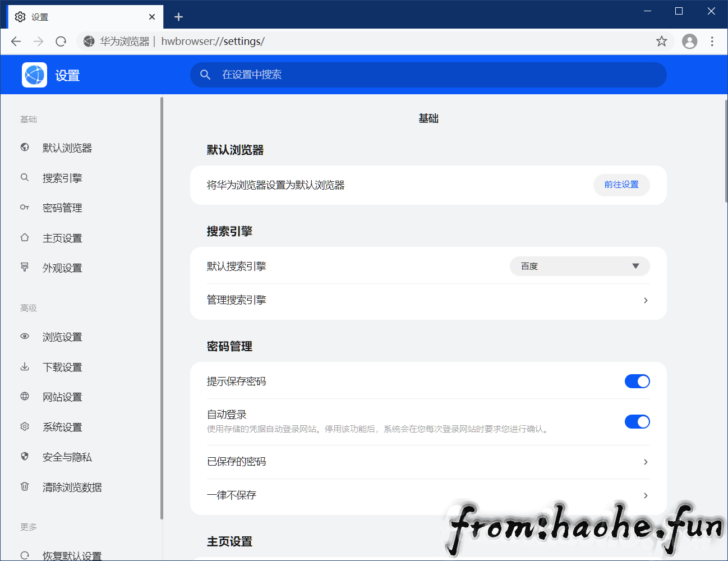
Task: Click the sidebar vertical scrollbar
Action: pos(162,309)
